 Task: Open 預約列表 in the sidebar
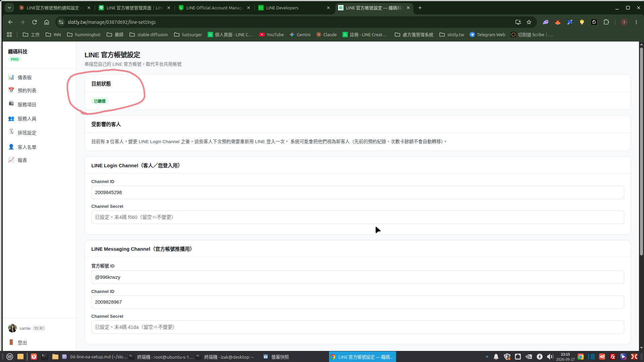[22, 90]
